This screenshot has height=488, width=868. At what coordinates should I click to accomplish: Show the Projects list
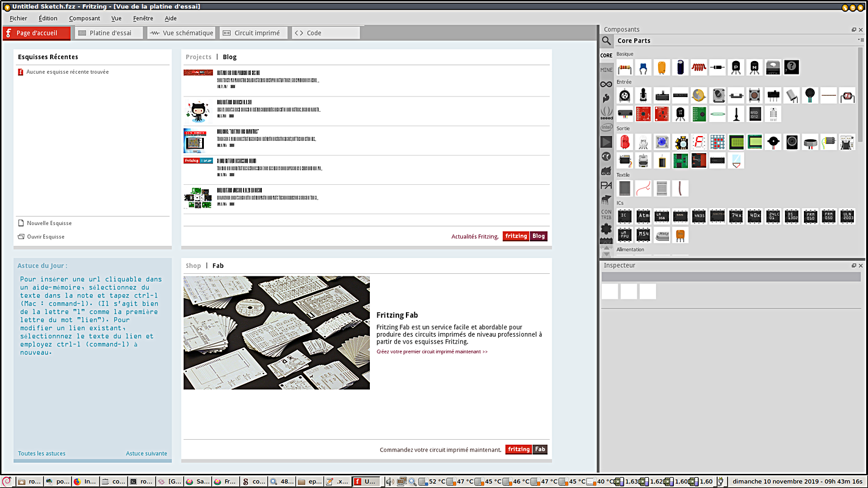(x=198, y=57)
